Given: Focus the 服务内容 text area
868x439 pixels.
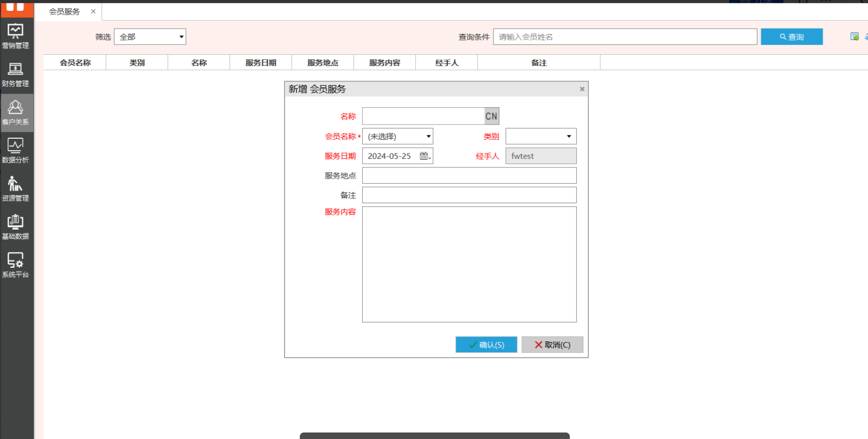Looking at the screenshot, I should point(469,264).
